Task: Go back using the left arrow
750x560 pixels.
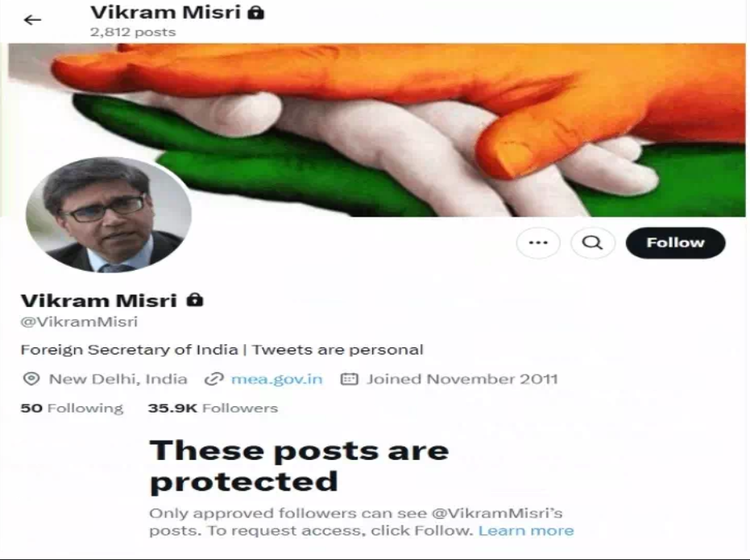Action: point(32,19)
